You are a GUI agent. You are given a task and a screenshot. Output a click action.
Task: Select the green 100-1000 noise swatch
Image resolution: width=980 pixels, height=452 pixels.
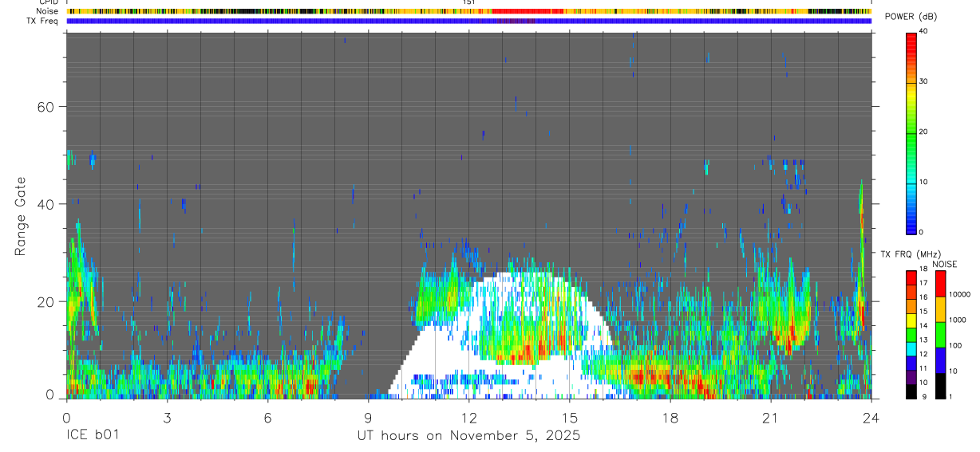tap(941, 334)
